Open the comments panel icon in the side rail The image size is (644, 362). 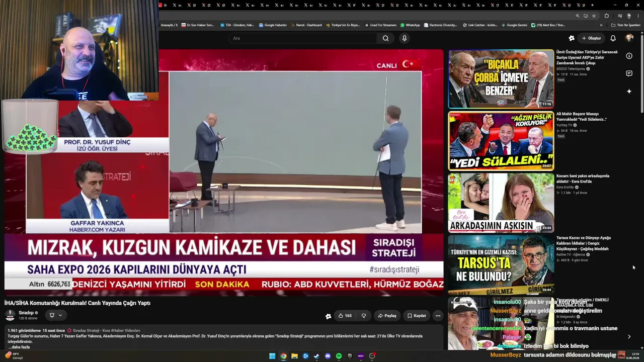(x=629, y=73)
